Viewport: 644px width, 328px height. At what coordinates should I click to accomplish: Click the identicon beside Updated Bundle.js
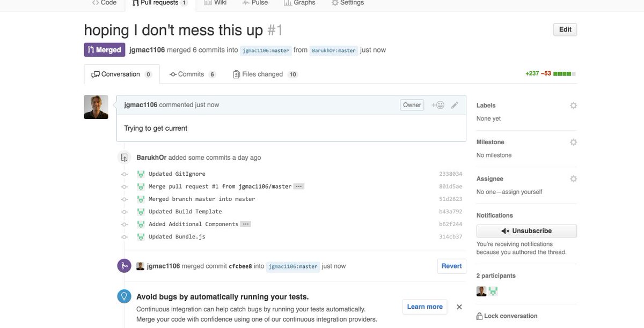141,237
